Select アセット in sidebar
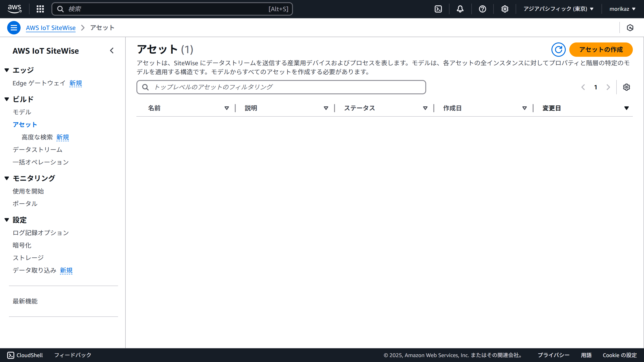The height and width of the screenshot is (362, 644). pos(25,125)
